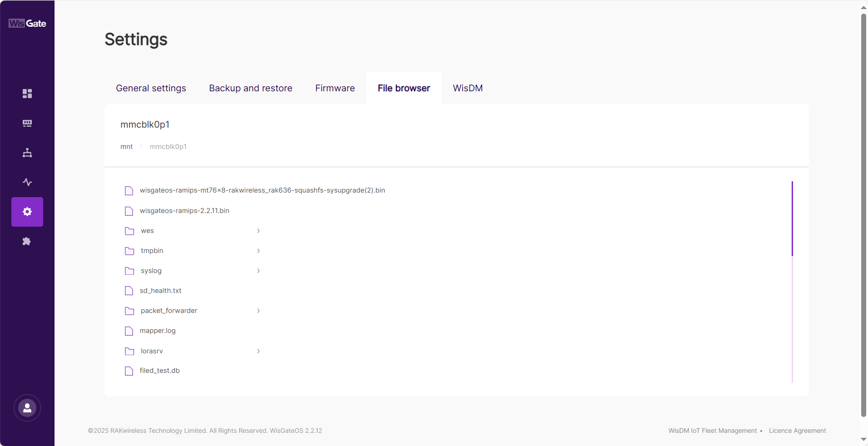
Task: Click file icon of wisgateos-ramips-2.2.11.bin
Action: 129,211
